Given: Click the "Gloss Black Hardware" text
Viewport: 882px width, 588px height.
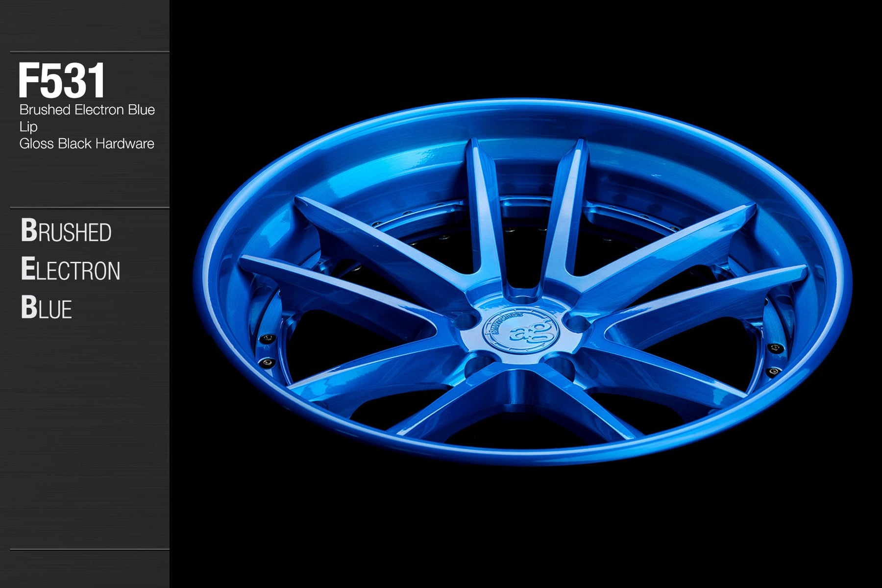Looking at the screenshot, I should [87, 144].
